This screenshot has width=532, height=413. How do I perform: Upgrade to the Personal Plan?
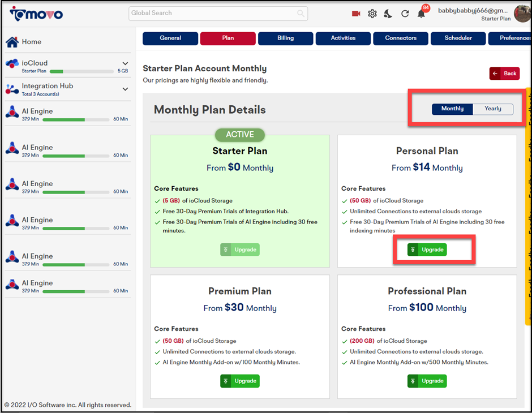(427, 249)
